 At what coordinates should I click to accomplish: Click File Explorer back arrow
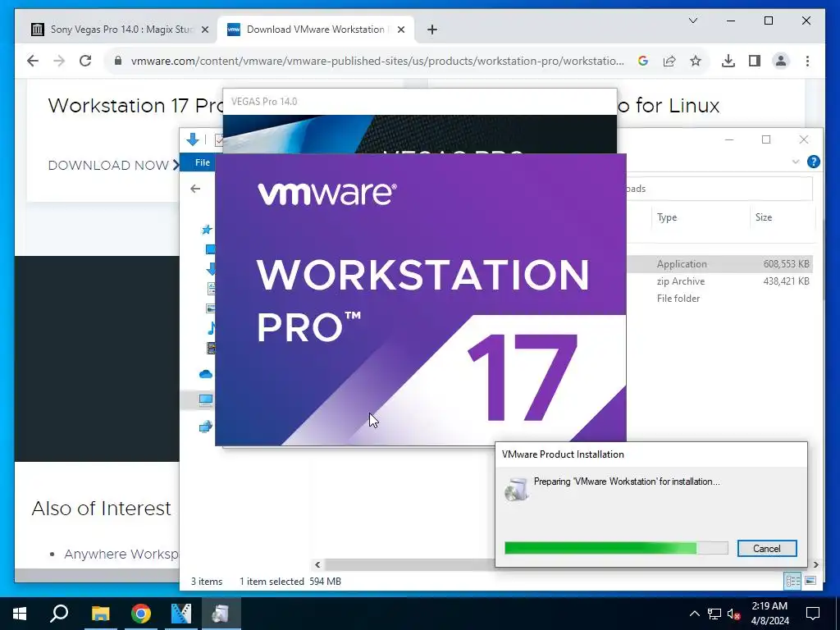195,189
